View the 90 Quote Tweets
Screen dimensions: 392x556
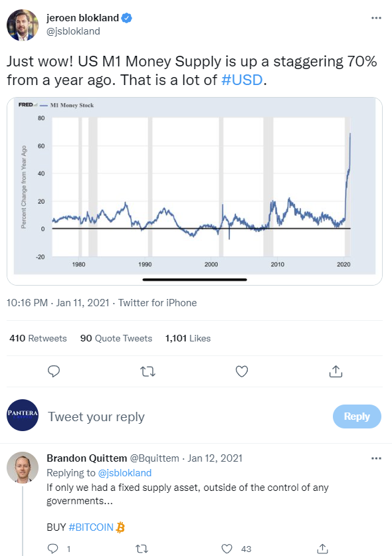[116, 338]
